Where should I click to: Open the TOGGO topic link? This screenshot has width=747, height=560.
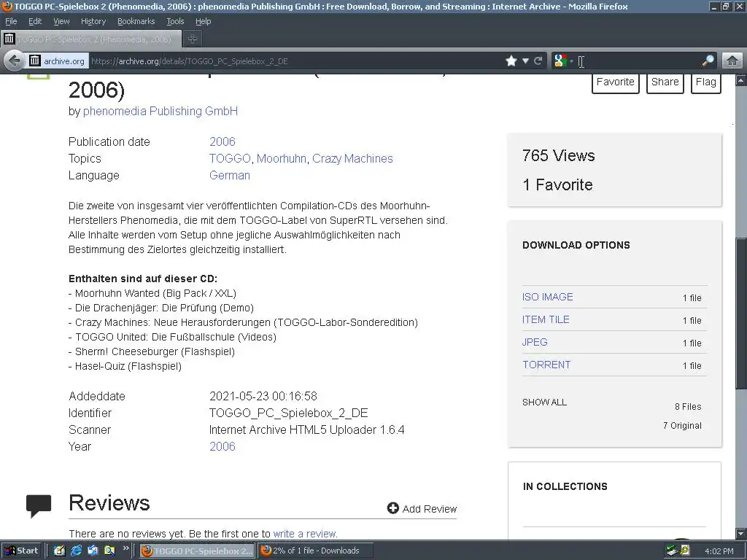coord(230,158)
